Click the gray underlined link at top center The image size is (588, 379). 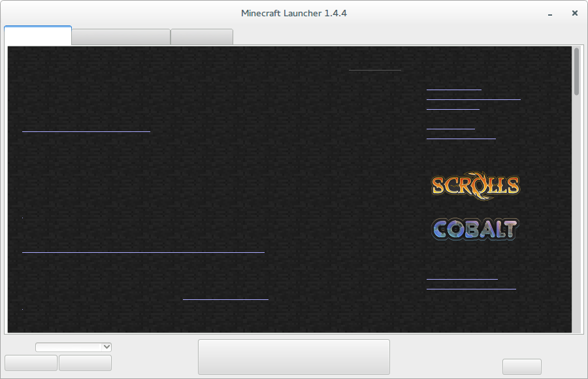374,69
